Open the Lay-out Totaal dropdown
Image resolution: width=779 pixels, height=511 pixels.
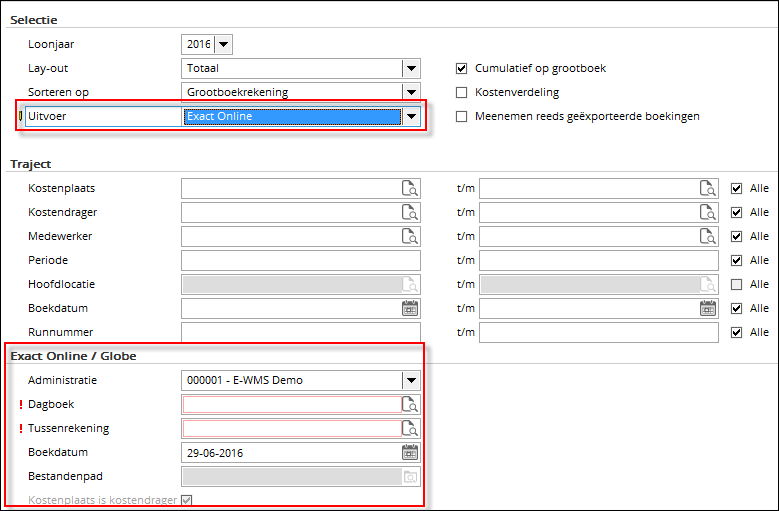tap(411, 68)
